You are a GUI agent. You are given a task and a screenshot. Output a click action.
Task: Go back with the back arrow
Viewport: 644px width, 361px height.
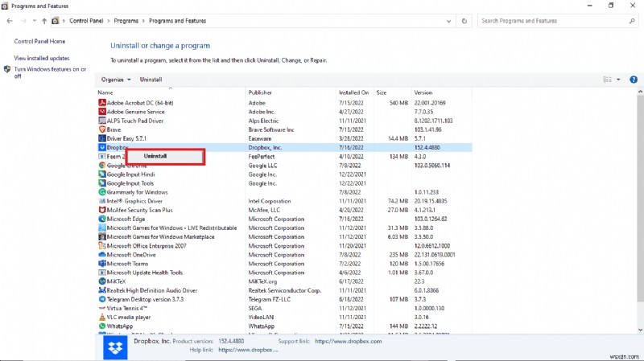pyautogui.click(x=10, y=21)
